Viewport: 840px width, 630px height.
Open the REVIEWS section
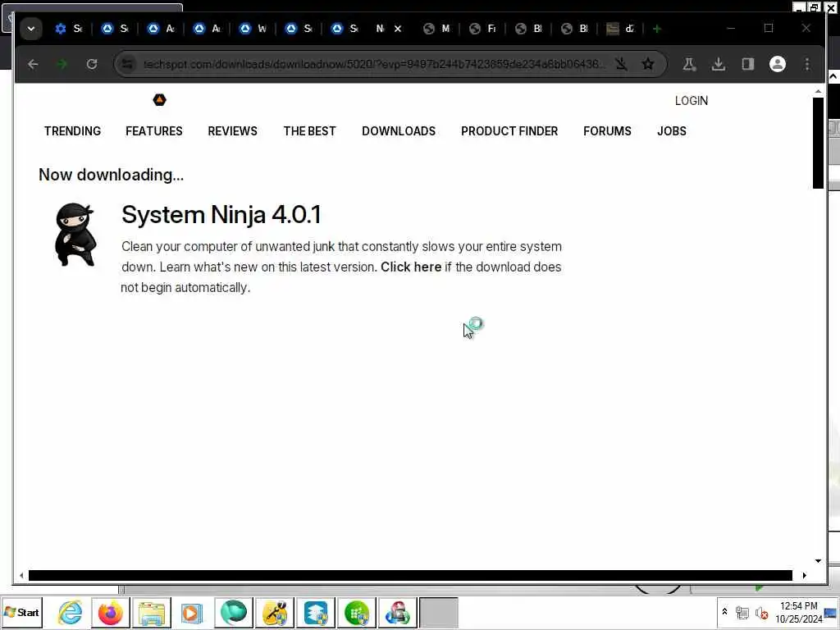point(232,131)
